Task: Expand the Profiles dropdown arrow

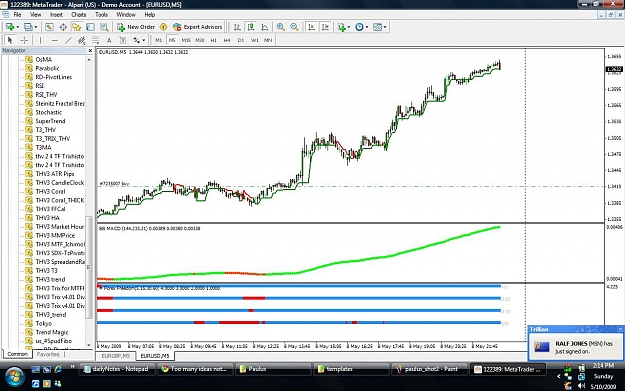Action: click(x=36, y=27)
